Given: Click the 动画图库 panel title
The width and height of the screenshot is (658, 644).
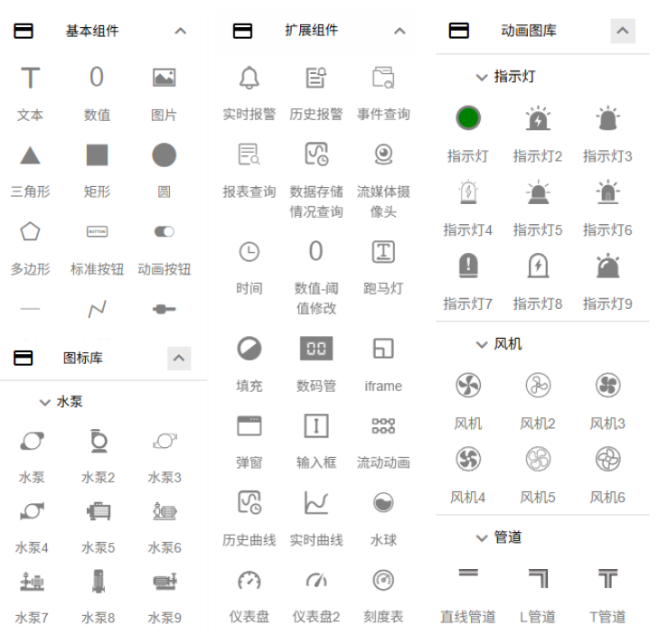Looking at the screenshot, I should 528,31.
